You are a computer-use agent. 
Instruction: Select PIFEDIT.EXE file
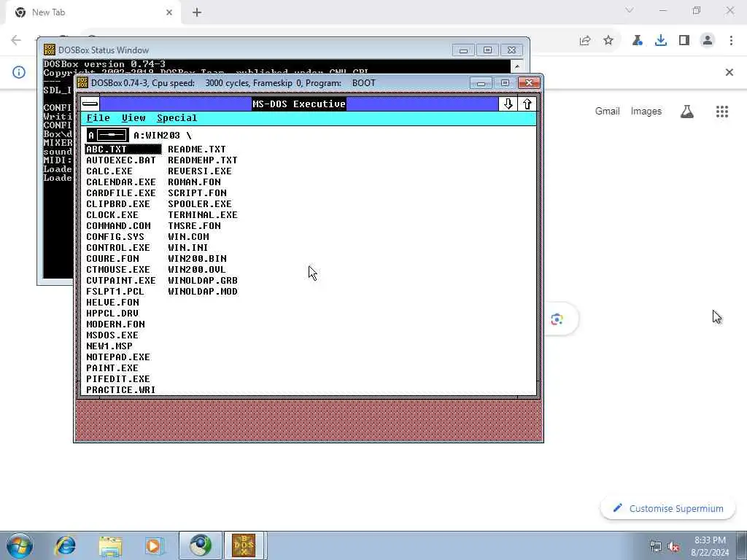click(118, 379)
